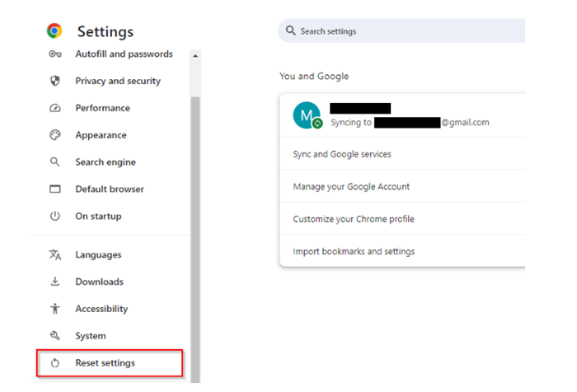
Task: Click the M profile avatar
Action: click(307, 115)
